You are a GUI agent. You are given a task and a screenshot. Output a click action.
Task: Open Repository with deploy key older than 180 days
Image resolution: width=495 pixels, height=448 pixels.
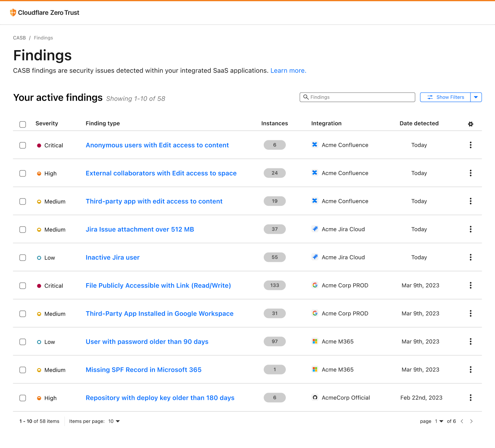click(160, 398)
